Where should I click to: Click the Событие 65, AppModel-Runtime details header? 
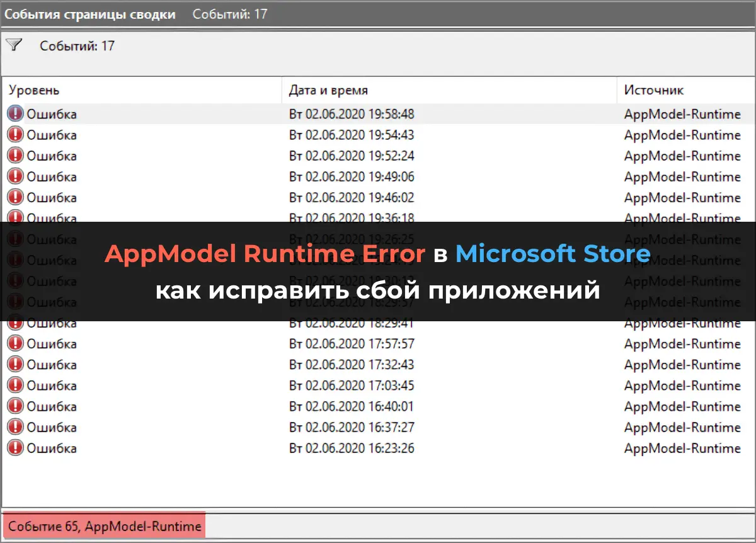coord(105,526)
